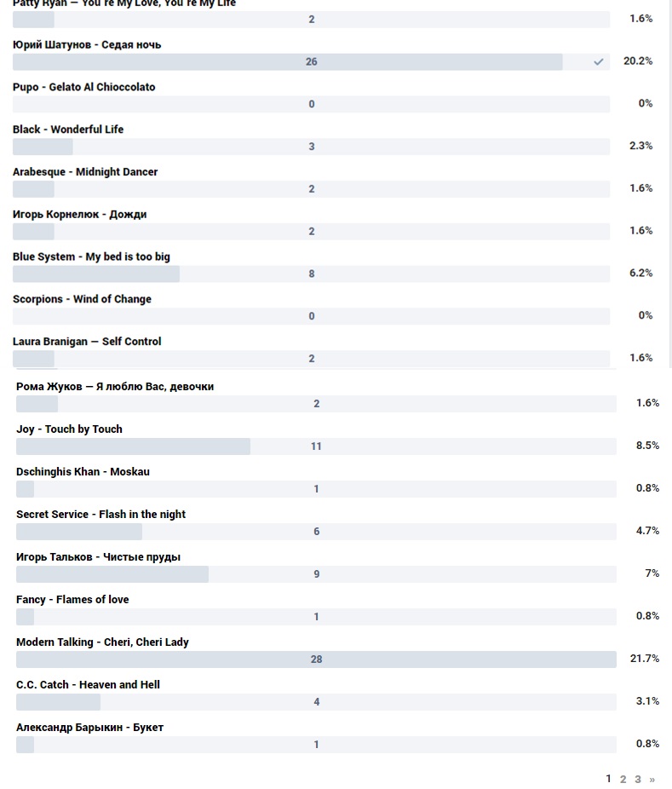Select the Юрий Шатунов - Седая ночь vote bar
This screenshot has width=672, height=789.
click(311, 62)
